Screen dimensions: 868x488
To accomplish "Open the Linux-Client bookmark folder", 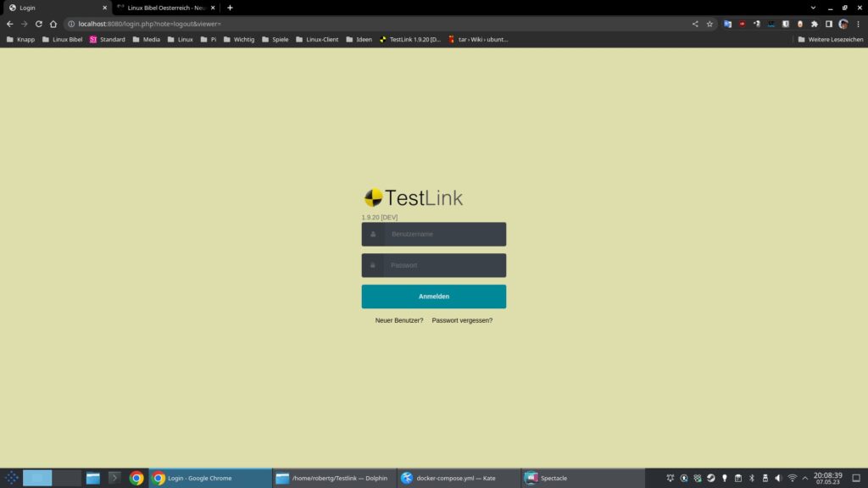I will pos(317,39).
